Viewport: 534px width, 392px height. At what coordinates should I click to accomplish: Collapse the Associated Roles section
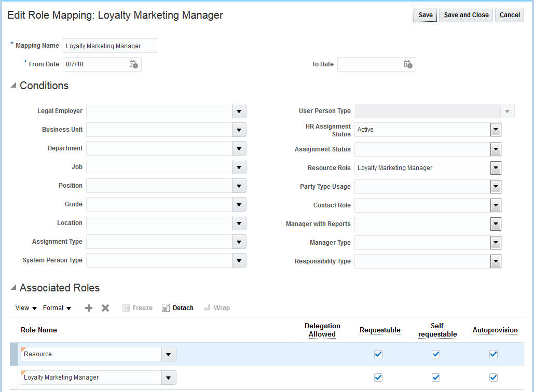[13, 288]
